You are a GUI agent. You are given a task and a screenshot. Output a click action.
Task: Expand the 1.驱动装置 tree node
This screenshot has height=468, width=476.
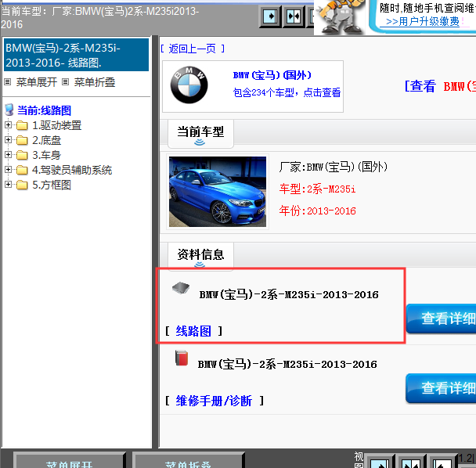click(8, 124)
